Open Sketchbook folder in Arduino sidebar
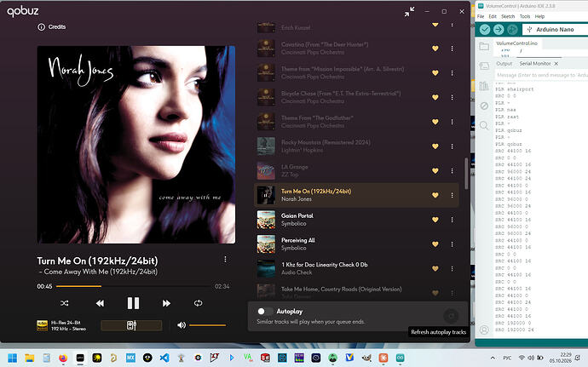Screen dimensions: 588x367 click(x=484, y=47)
